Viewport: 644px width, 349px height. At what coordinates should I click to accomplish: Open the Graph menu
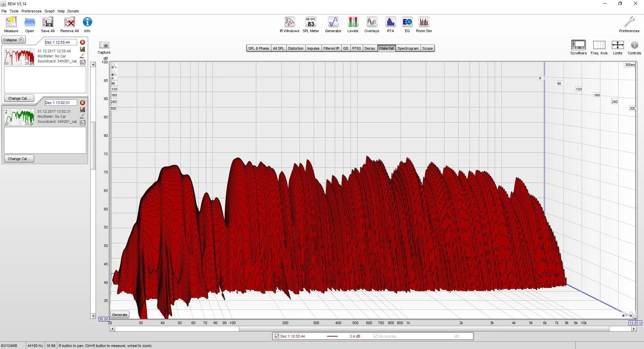[50, 11]
